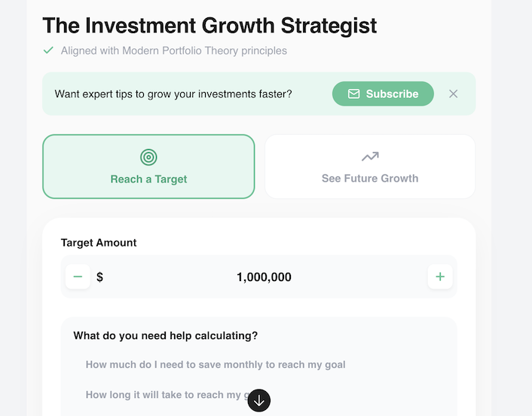Image resolution: width=532 pixels, height=416 pixels.
Task: Decrease Target Amount with the minus button
Action: [x=78, y=277]
